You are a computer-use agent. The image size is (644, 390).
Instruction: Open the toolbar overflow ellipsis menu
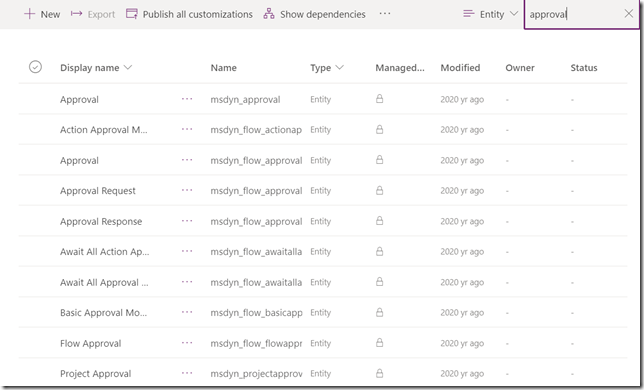385,14
